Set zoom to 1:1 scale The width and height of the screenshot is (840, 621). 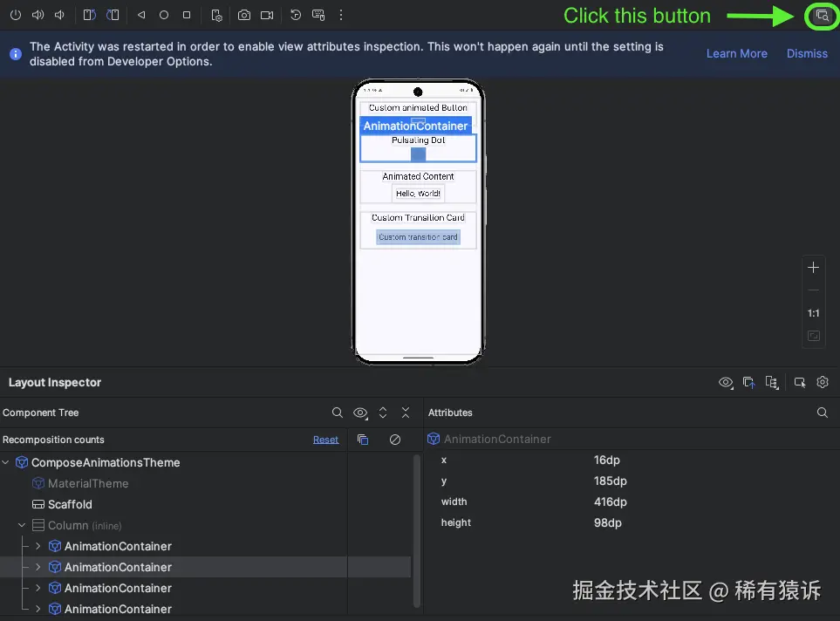coord(813,312)
